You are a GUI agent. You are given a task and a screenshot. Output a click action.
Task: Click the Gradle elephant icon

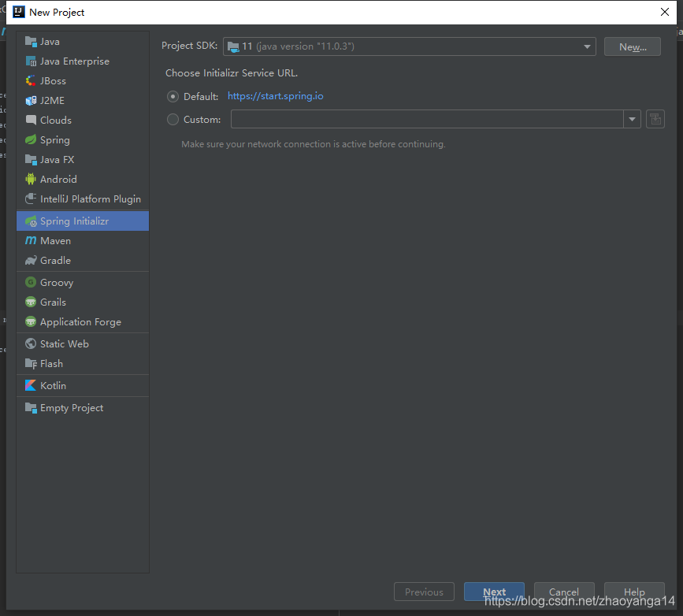tap(31, 261)
